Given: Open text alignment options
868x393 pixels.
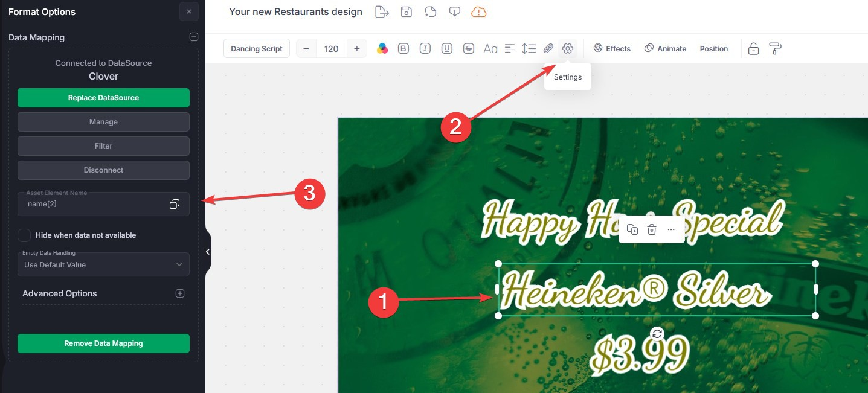Looking at the screenshot, I should point(510,49).
